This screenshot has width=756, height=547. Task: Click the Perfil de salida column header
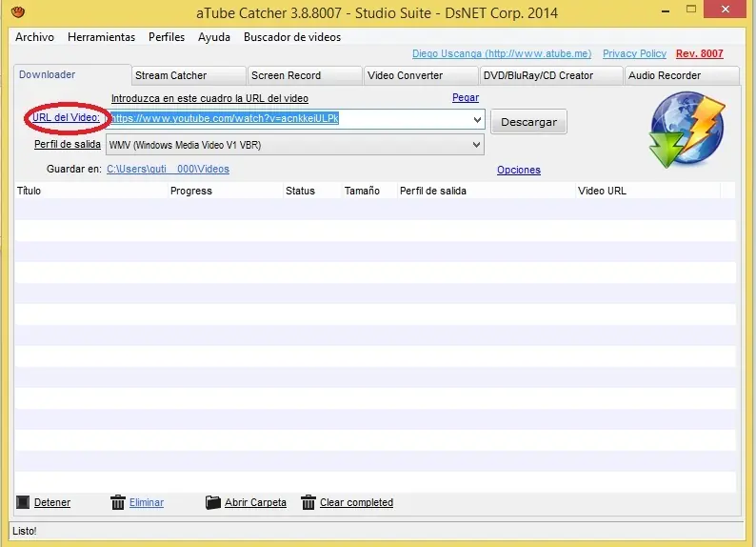tap(486, 191)
